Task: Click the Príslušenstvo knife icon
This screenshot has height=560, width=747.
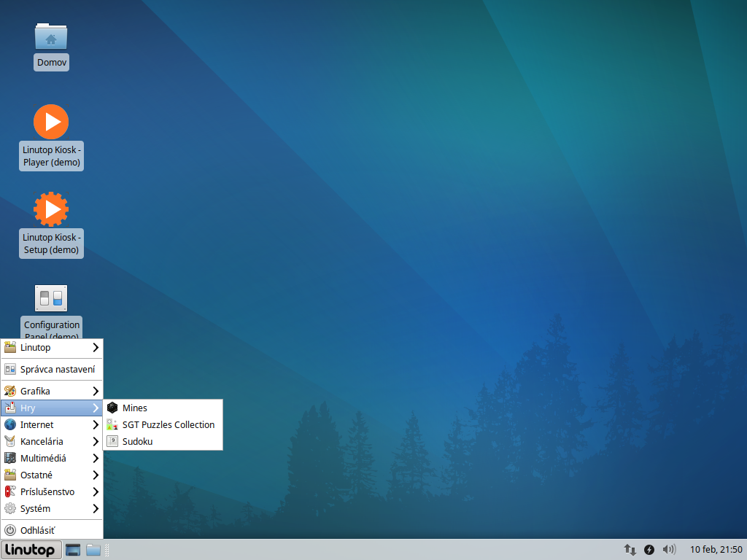Action: pyautogui.click(x=10, y=491)
